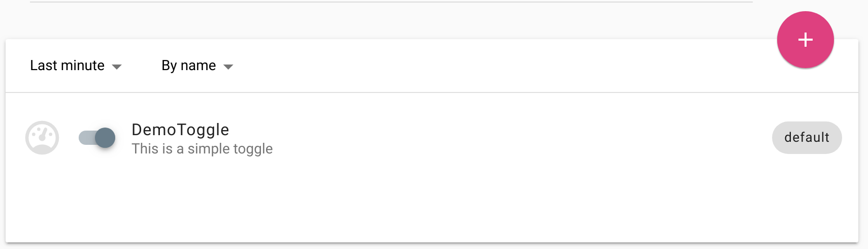Click the arrow next to By name

(x=228, y=67)
